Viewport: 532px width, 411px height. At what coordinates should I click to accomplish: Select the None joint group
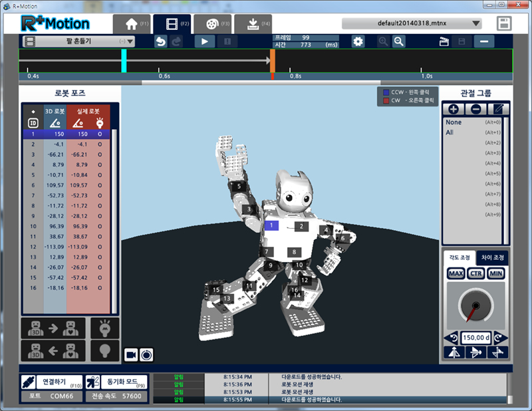coord(473,122)
